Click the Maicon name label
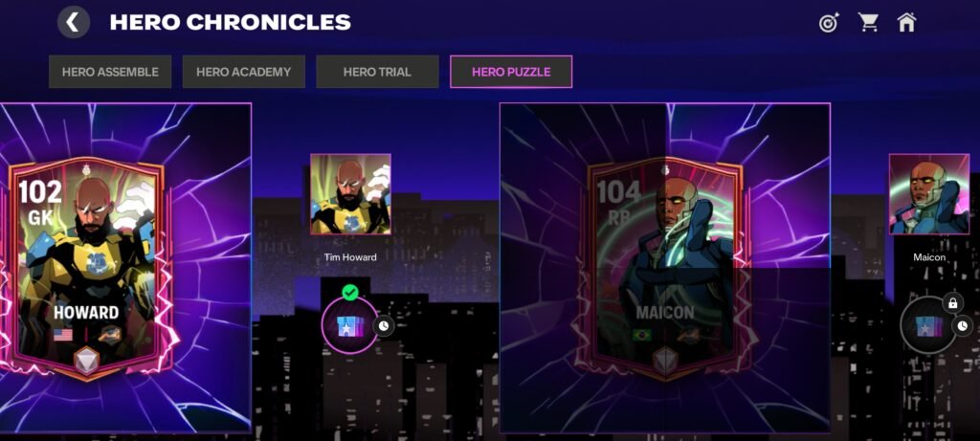Screen dimensions: 980x441 pyautogui.click(x=929, y=257)
